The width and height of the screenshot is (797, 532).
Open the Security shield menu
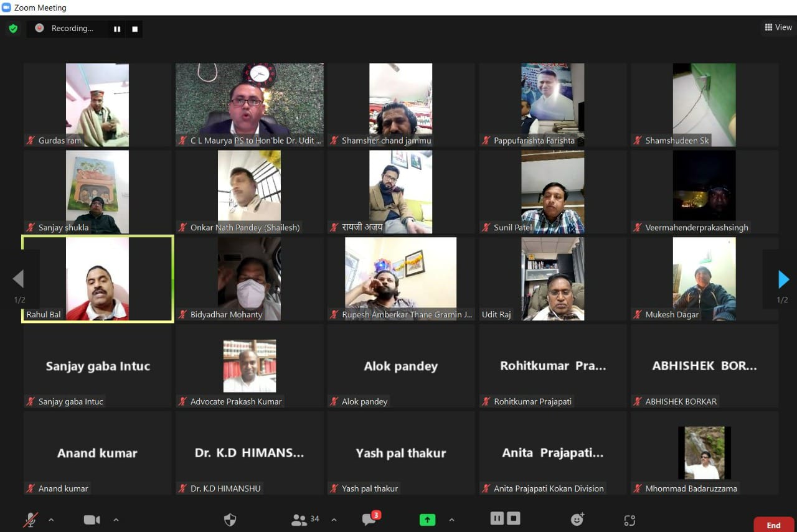[230, 520]
